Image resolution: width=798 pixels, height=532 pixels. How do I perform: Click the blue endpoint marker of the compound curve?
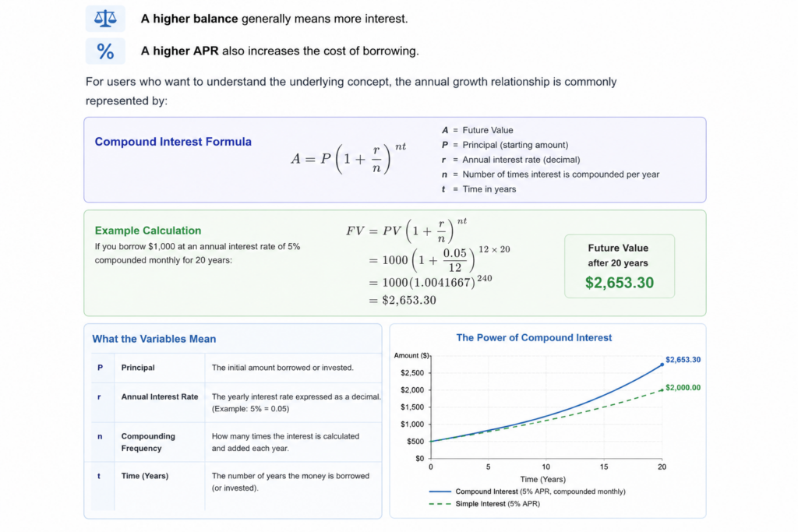662,365
